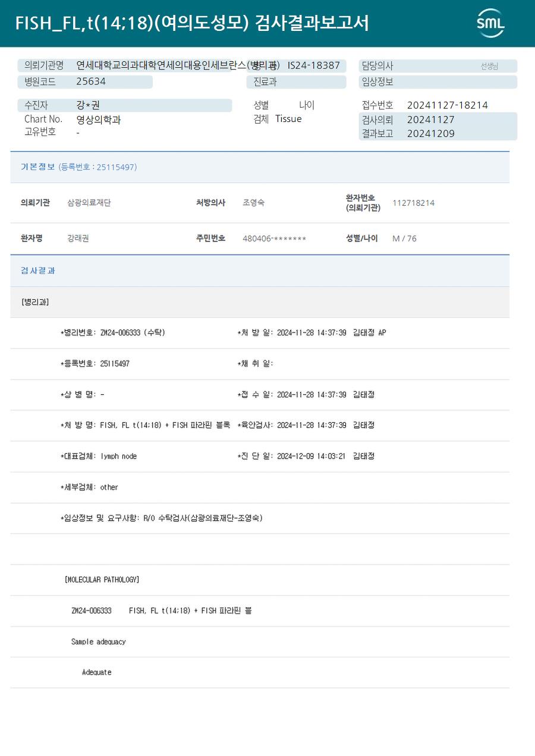Viewport: 535px width, 756px height.
Task: Click the 진료과 field
Action: (x=296, y=81)
